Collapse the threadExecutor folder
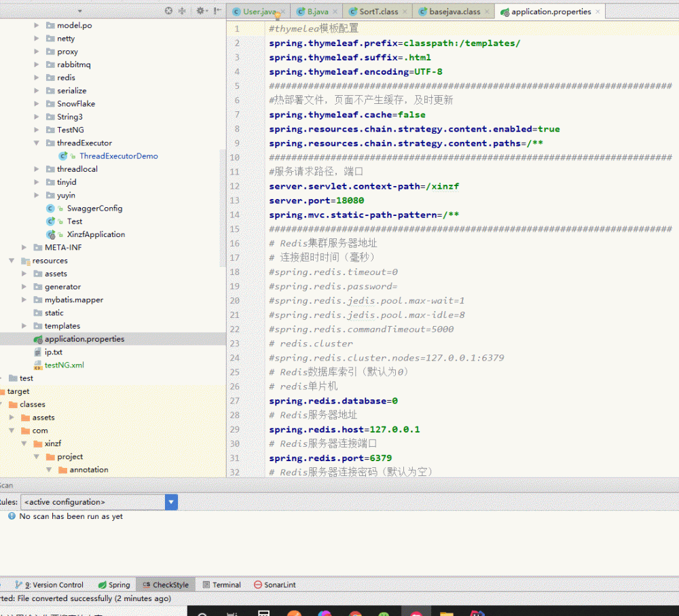The height and width of the screenshot is (616, 679). pos(37,143)
